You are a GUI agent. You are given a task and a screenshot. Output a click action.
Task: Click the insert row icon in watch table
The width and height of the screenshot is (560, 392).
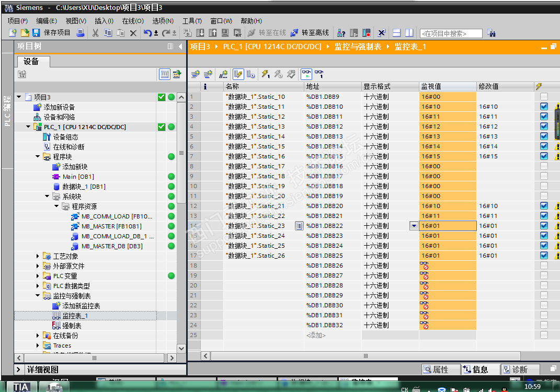[x=196, y=74]
